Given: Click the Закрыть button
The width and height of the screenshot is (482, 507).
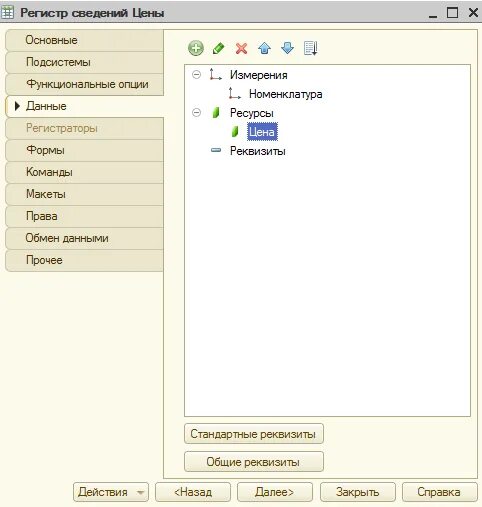Looking at the screenshot, I should click(x=358, y=492).
